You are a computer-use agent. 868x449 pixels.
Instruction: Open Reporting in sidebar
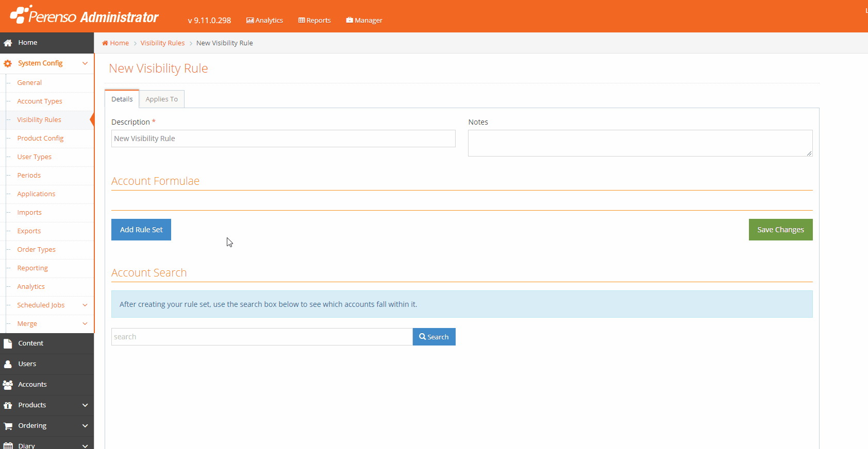pyautogui.click(x=32, y=268)
